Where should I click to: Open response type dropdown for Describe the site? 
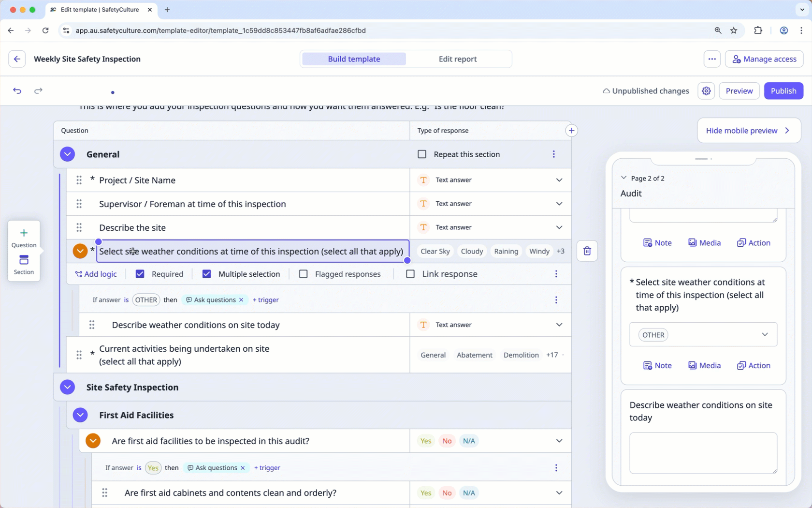click(x=559, y=227)
